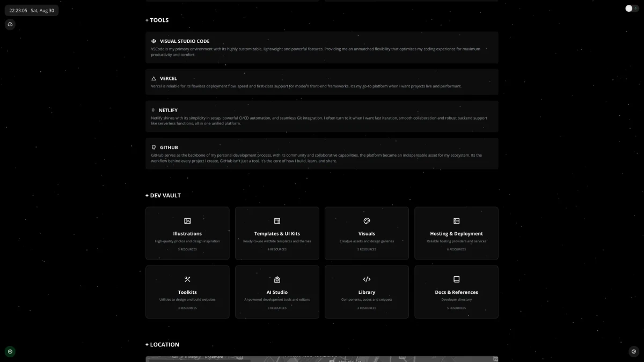The image size is (644, 362).
Task: Click "Components, codes and snippets" text
Action: click(x=367, y=300)
